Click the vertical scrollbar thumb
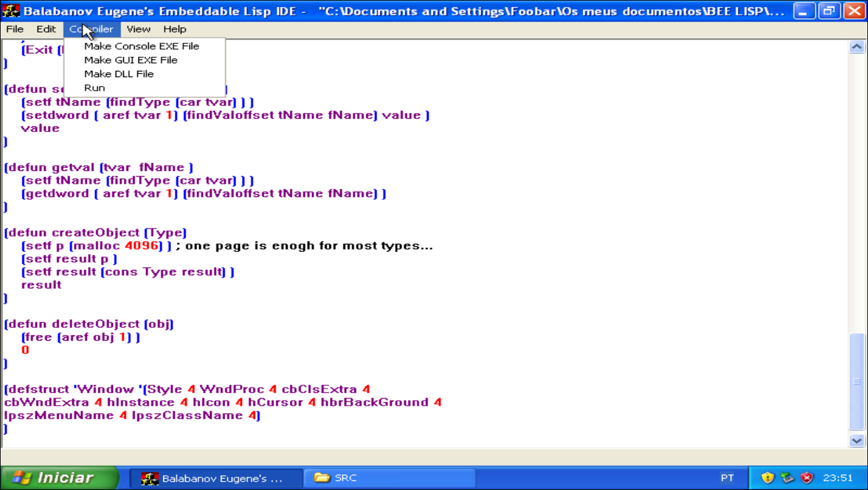The height and width of the screenshot is (490, 868). coord(857,381)
